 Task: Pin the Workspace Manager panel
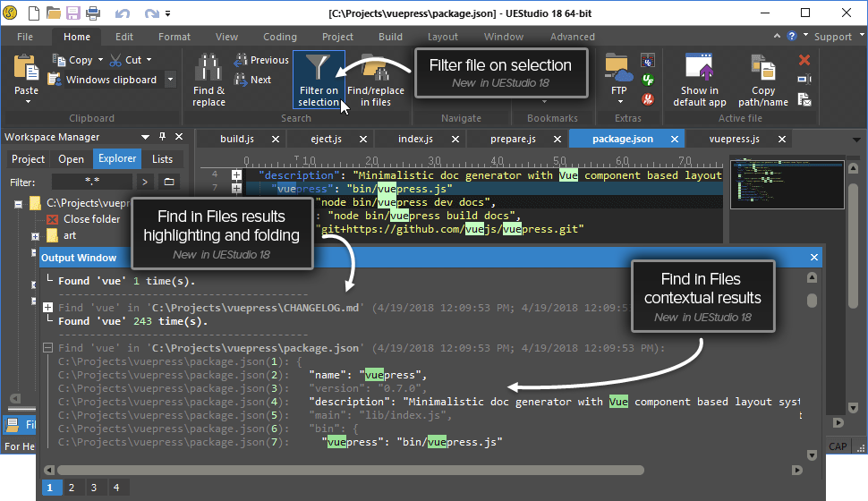point(162,136)
